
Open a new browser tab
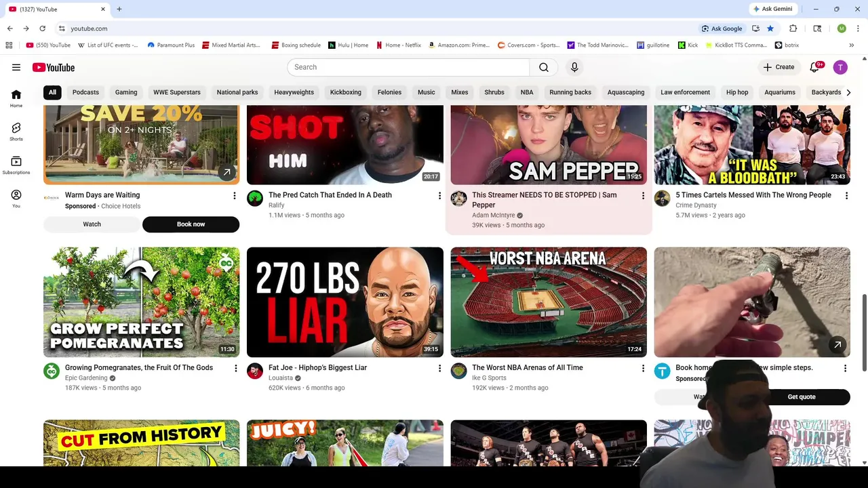(x=119, y=9)
